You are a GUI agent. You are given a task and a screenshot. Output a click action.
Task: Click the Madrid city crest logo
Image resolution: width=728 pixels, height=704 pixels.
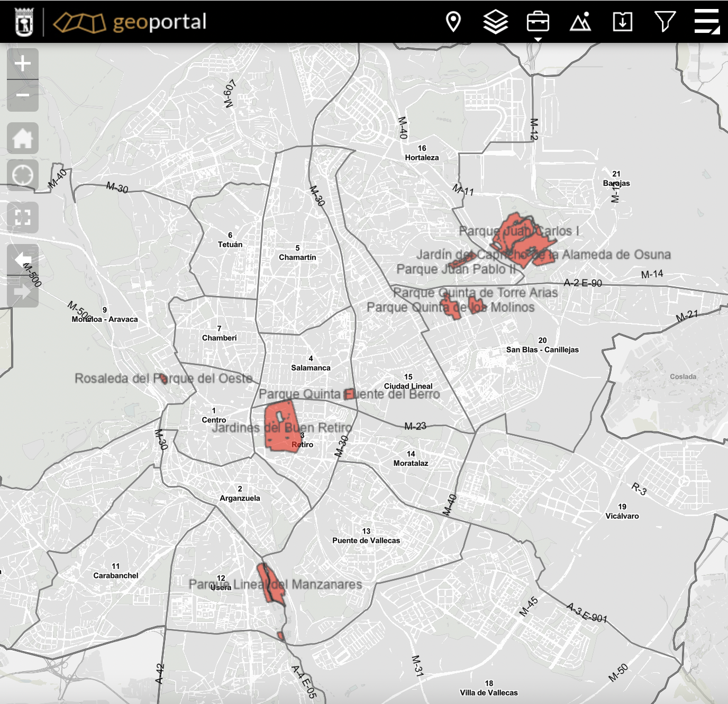[x=24, y=22]
